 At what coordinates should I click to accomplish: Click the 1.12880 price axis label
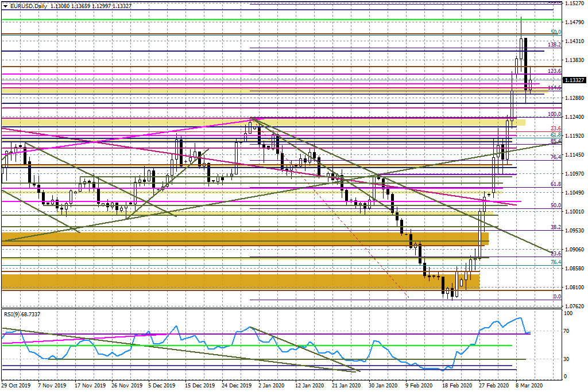pyautogui.click(x=574, y=98)
